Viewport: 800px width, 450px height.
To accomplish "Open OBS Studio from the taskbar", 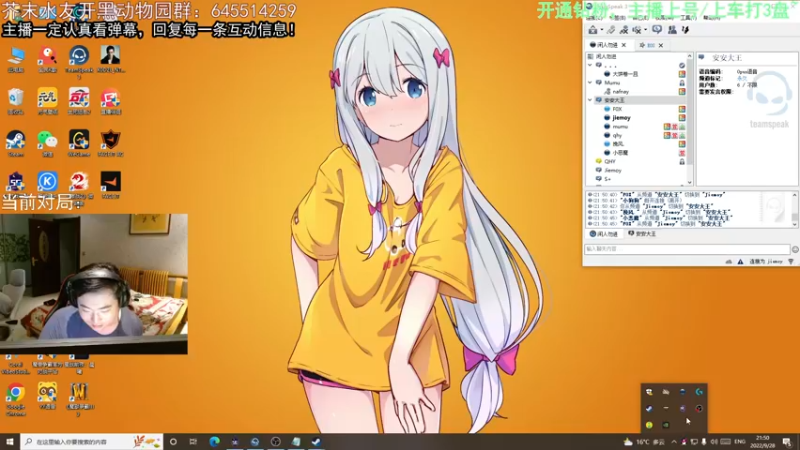I will [276, 442].
